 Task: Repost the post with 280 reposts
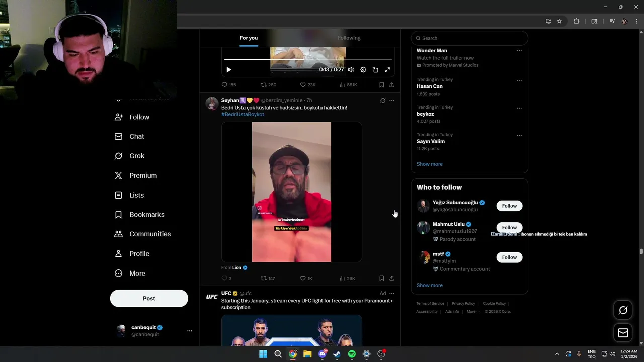[x=268, y=85]
